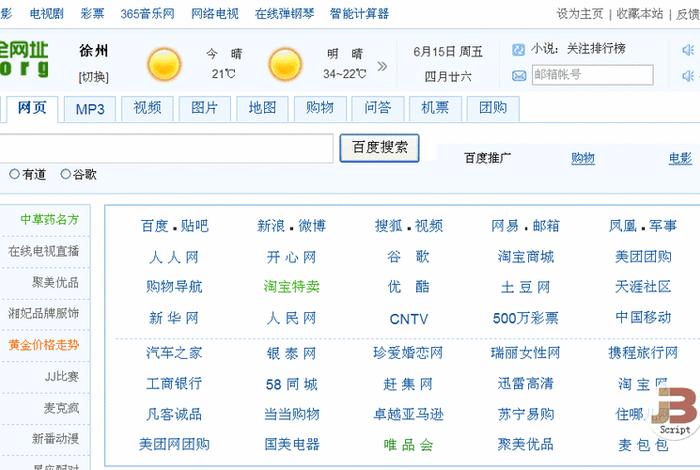Open the CNTV link

coord(408,319)
